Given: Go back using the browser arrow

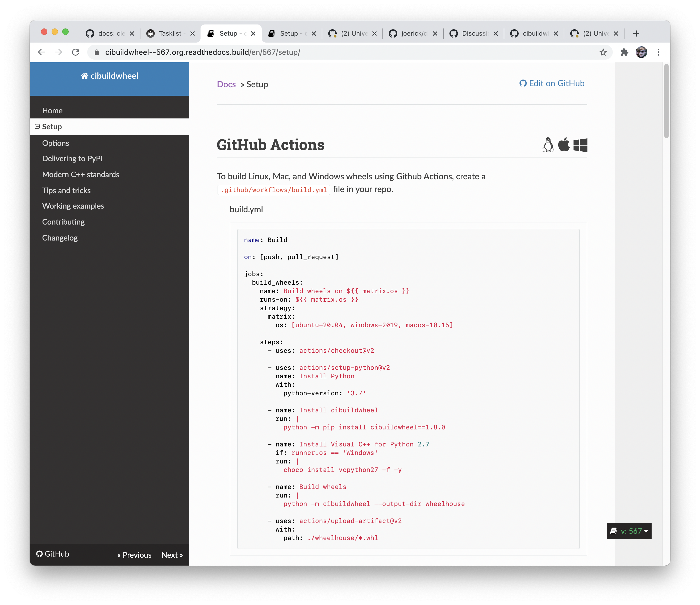Looking at the screenshot, I should [41, 52].
